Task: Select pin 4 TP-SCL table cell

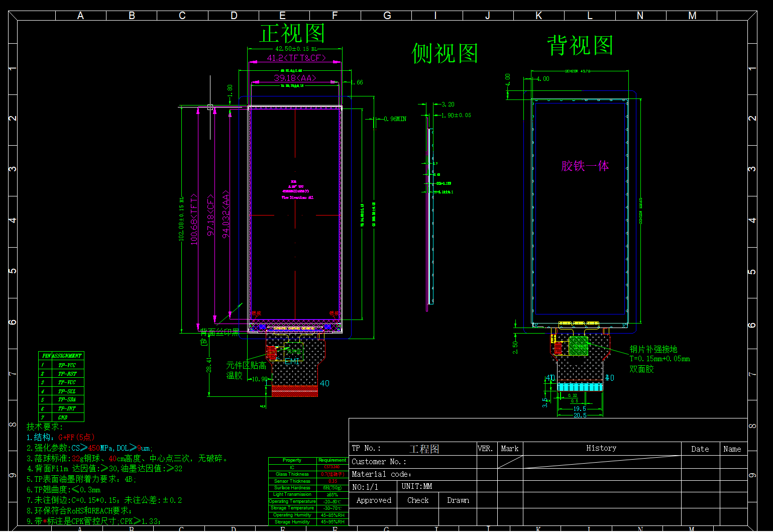Action: (67, 391)
